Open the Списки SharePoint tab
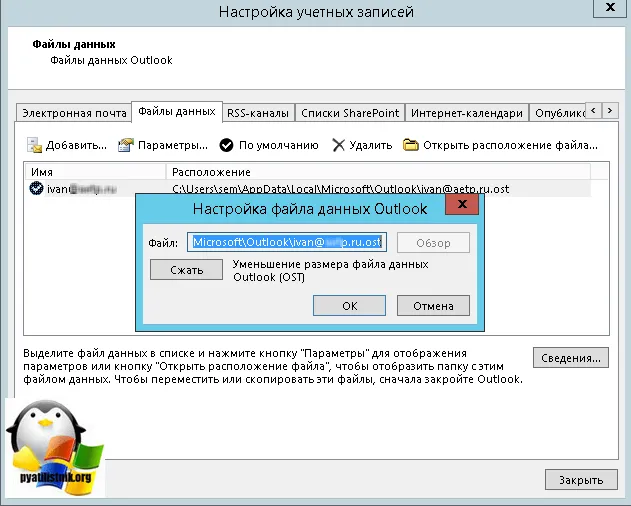Image resolution: width=631 pixels, height=506 pixels. [350, 113]
